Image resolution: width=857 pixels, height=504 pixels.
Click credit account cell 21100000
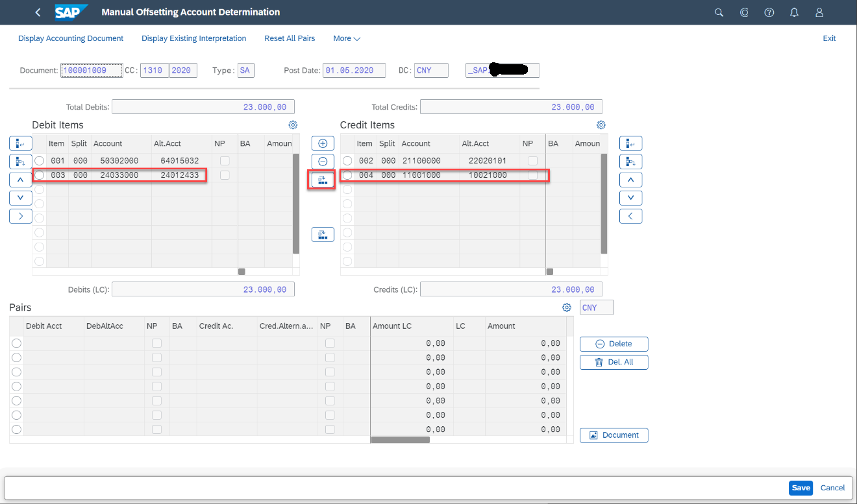429,160
